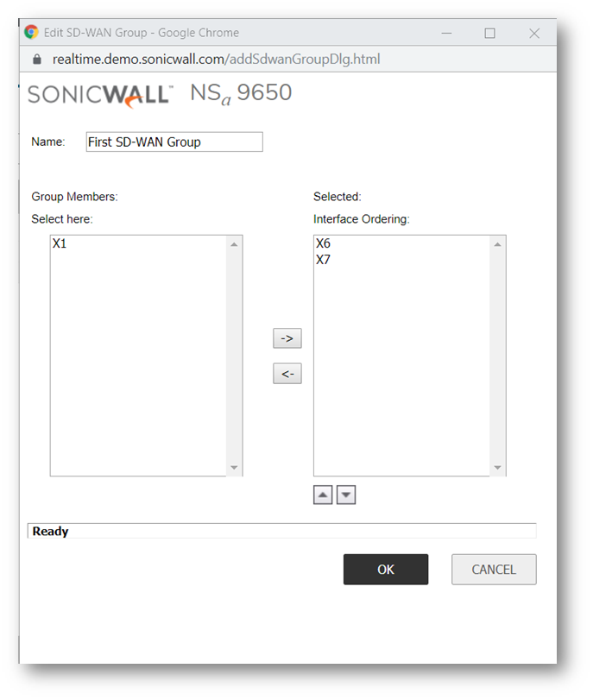Confirm changes with the OK button
The height and width of the screenshot is (700, 593).
pyautogui.click(x=385, y=570)
